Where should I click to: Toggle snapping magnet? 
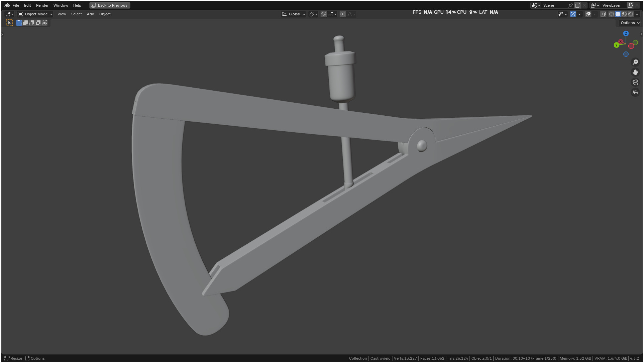pyautogui.click(x=323, y=14)
